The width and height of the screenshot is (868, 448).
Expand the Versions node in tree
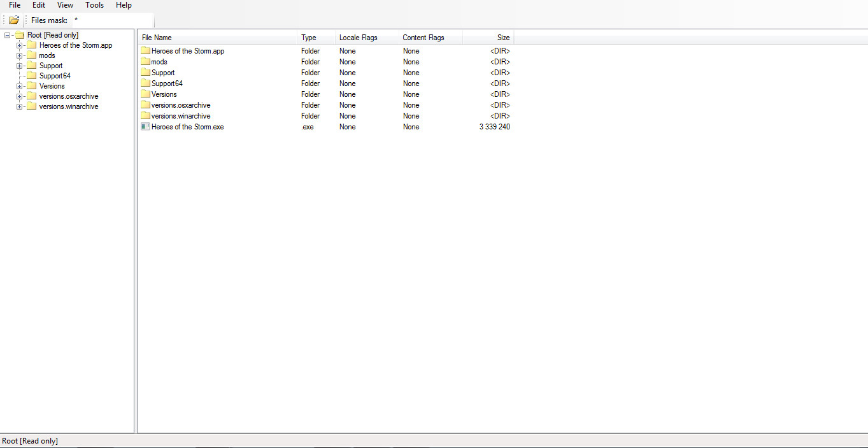tap(20, 86)
